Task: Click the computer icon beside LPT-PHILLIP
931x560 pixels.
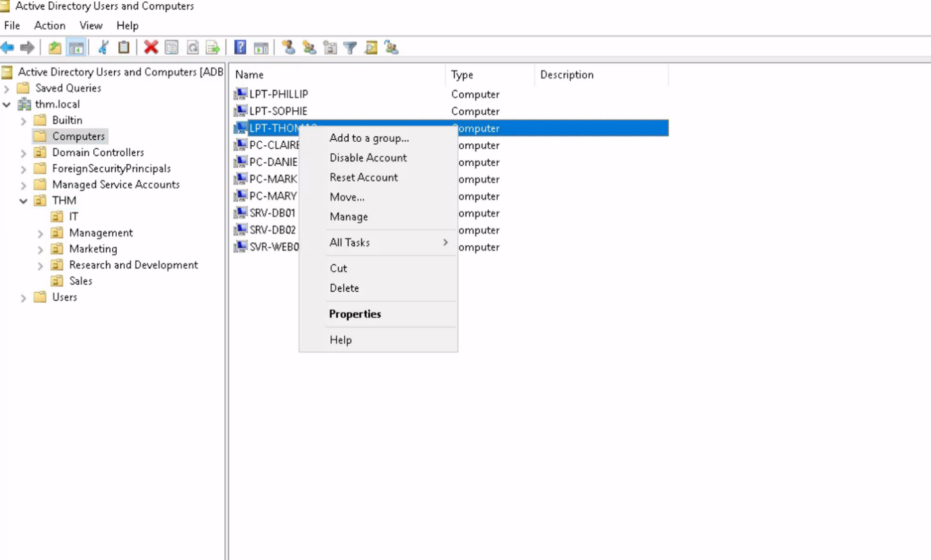Action: [241, 94]
